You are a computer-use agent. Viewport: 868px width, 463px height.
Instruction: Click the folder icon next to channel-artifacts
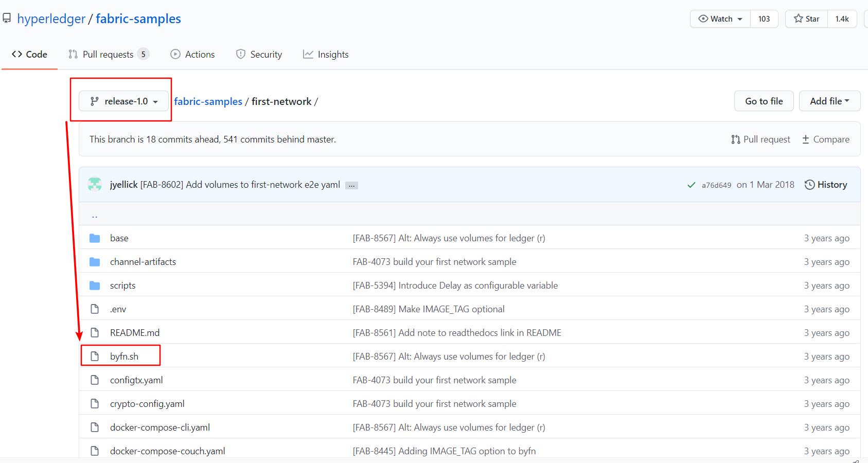click(x=95, y=262)
